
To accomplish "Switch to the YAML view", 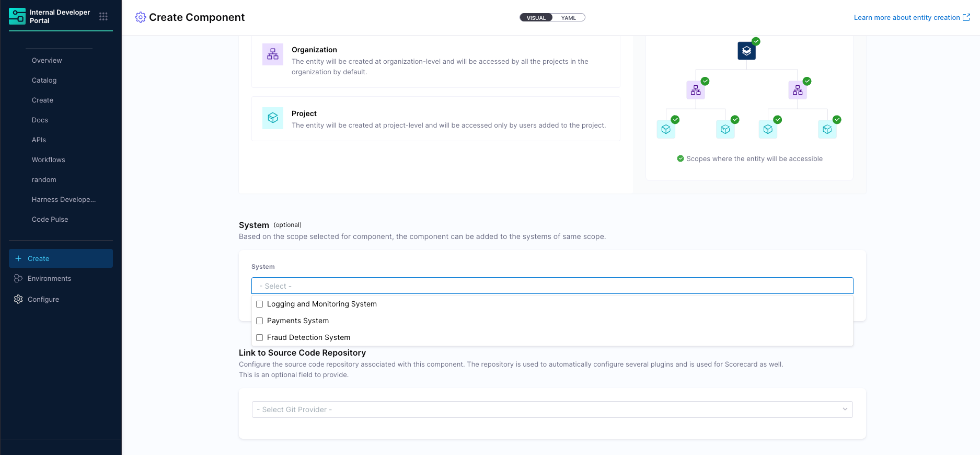I will coord(568,18).
